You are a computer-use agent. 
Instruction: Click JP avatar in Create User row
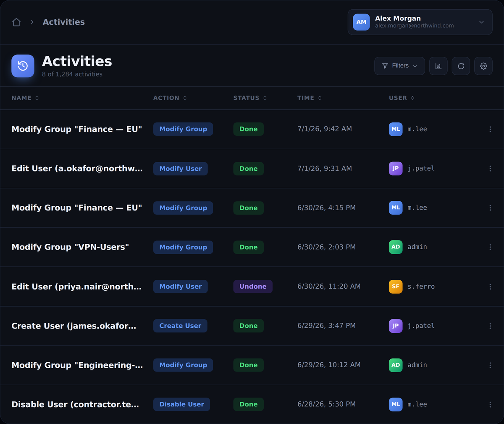pos(396,326)
